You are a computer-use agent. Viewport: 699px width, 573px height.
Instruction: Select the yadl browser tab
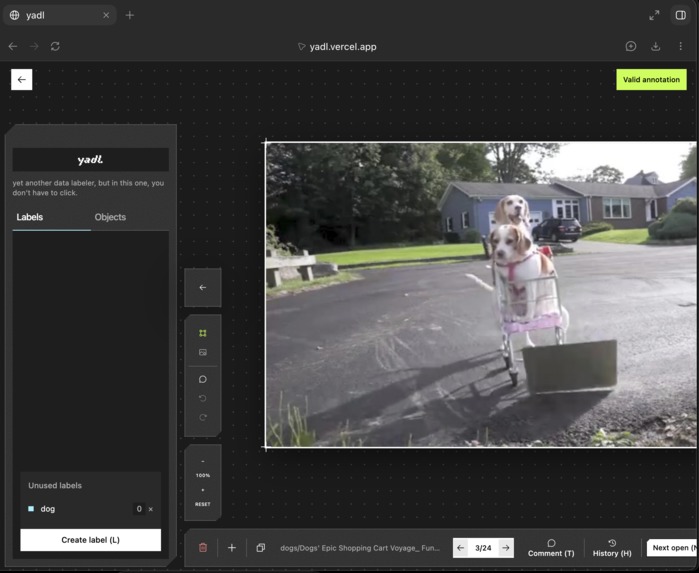point(59,15)
